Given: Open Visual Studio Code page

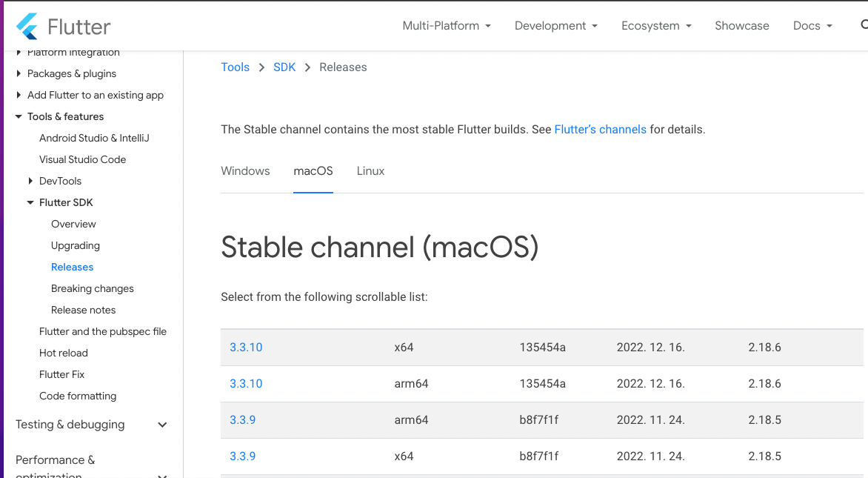Looking at the screenshot, I should pyautogui.click(x=82, y=159).
